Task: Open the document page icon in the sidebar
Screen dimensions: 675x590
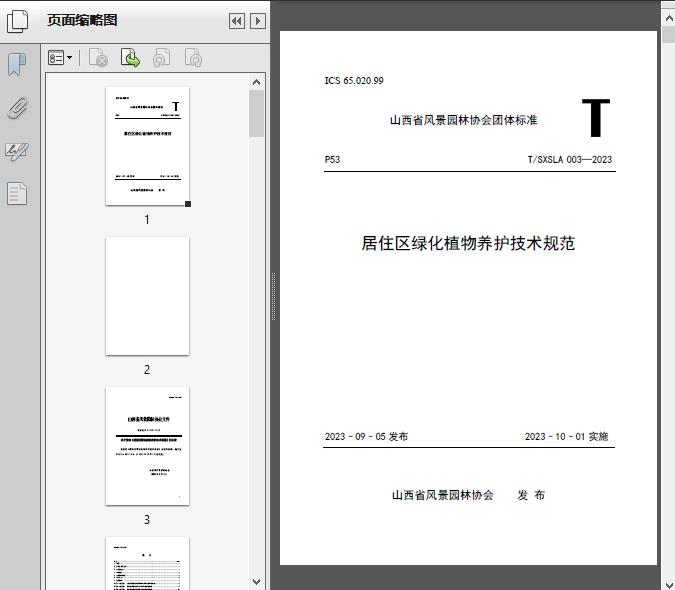Action: tap(17, 194)
